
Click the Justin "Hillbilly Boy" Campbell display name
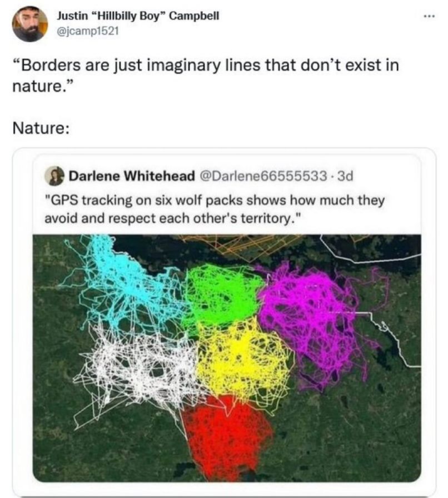pyautogui.click(x=138, y=16)
